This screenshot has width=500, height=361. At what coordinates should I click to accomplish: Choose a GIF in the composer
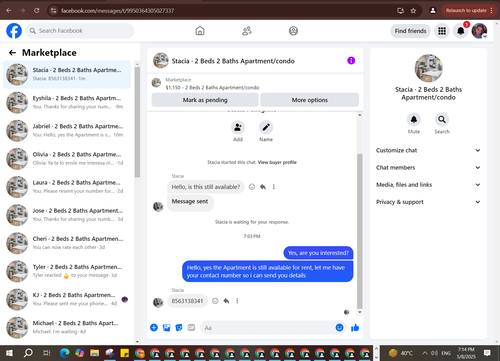tap(191, 328)
